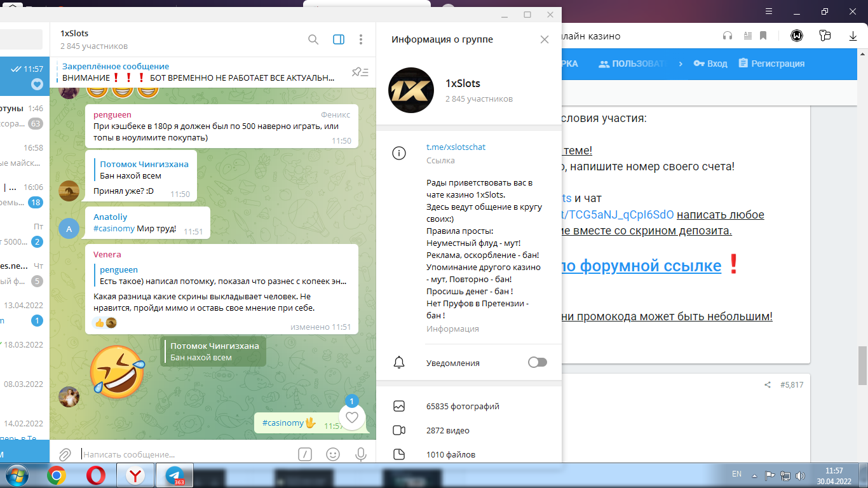Click the thumbs-up reaction on Venera's message
The width and height of the screenshot is (868, 488).
[x=99, y=323]
